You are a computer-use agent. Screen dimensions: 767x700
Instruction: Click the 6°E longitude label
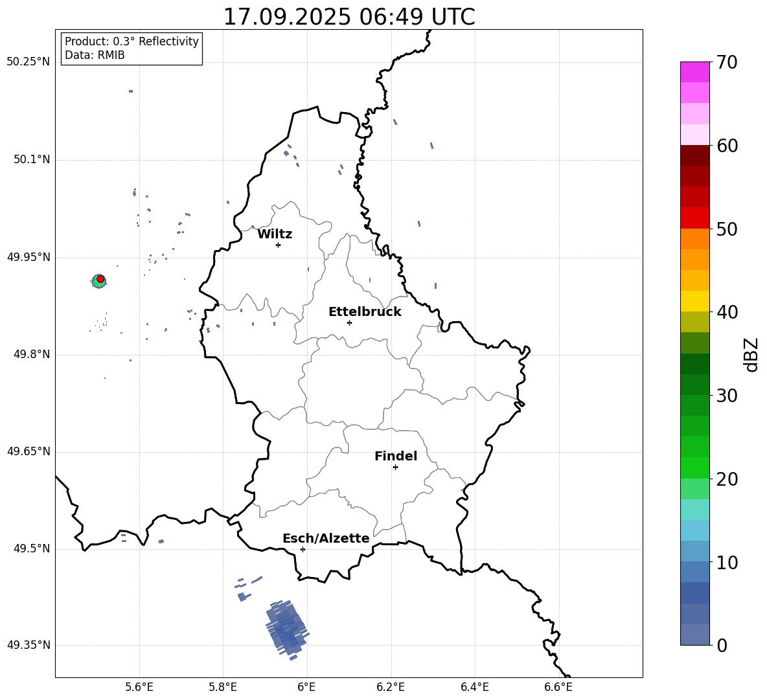pyautogui.click(x=306, y=687)
